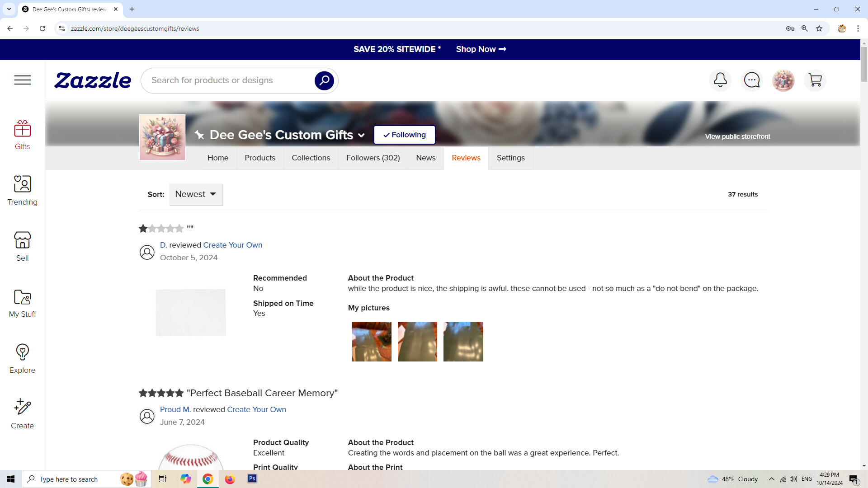Open reviewer D. profile link
The height and width of the screenshot is (488, 868).
pyautogui.click(x=164, y=245)
